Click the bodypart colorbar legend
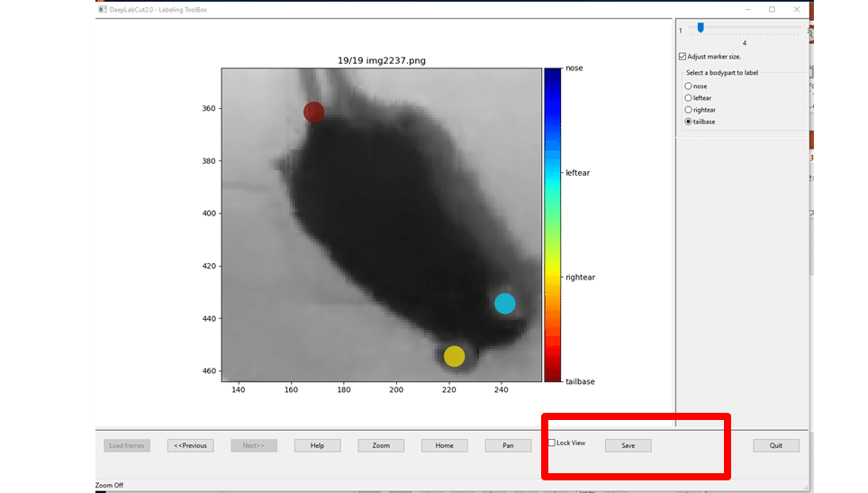This screenshot has width=868, height=493. [x=553, y=225]
